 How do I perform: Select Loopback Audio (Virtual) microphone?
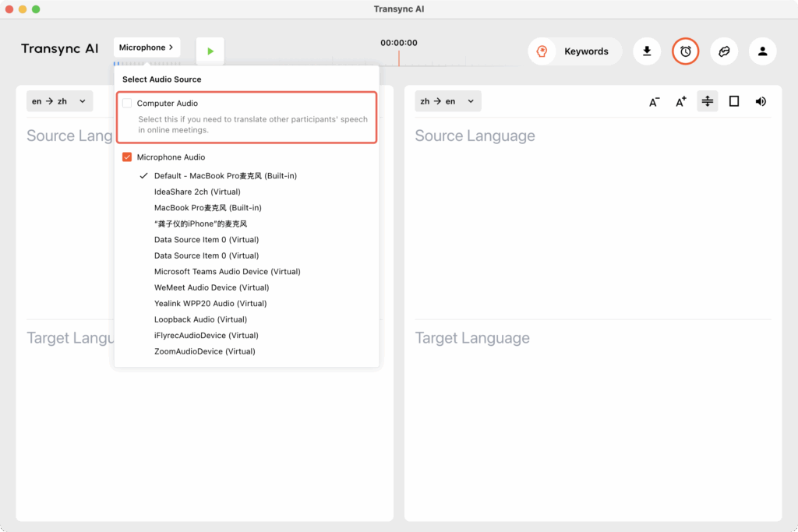[200, 319]
